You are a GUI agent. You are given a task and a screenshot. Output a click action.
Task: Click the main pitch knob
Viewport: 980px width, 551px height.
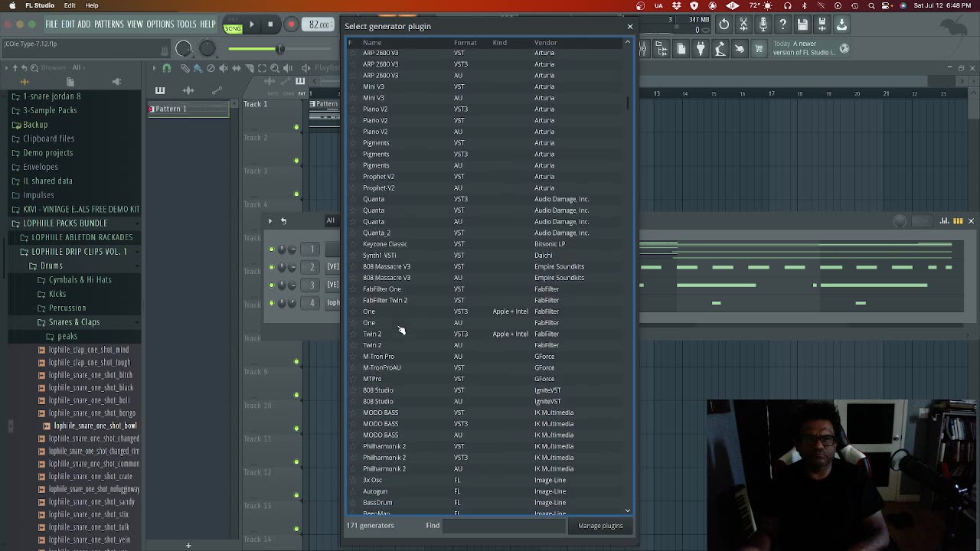click(207, 49)
